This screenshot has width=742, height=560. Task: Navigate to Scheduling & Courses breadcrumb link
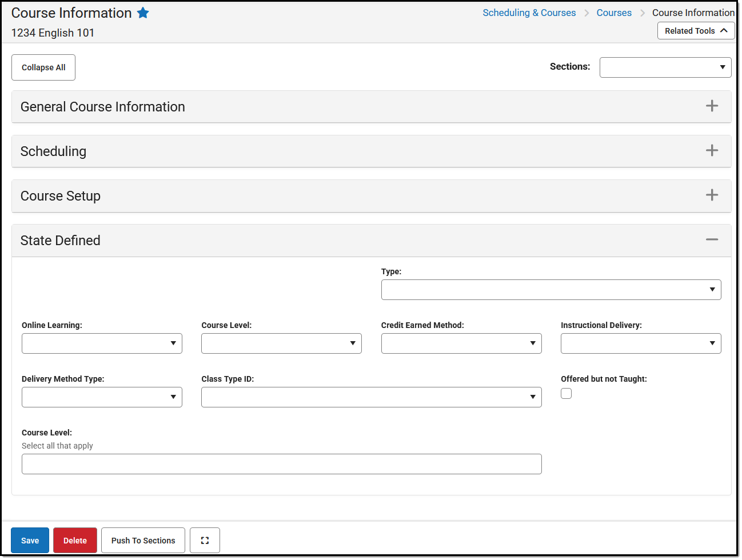click(x=529, y=12)
